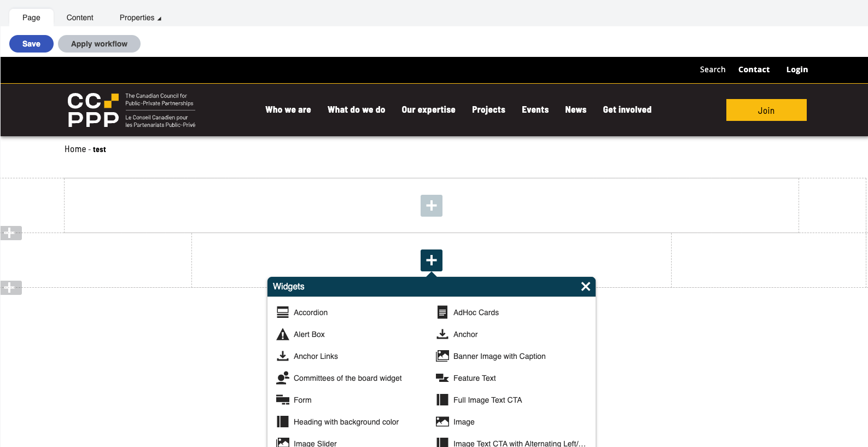
Task: Choose the Alert Box warning icon
Action: click(x=282, y=334)
